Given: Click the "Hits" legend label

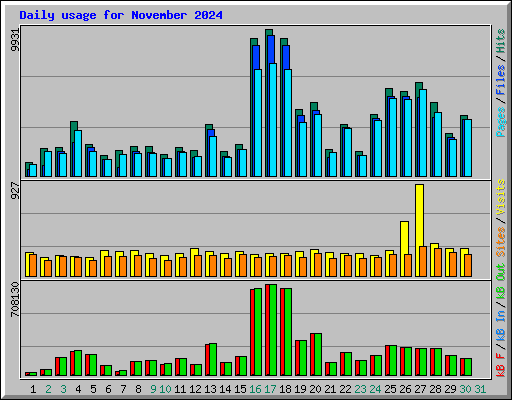Looking at the screenshot, I should [501, 41].
